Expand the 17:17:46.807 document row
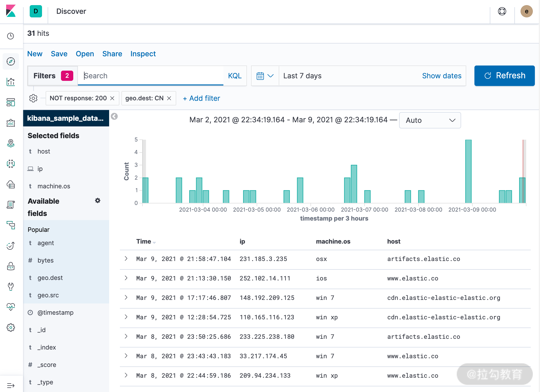Viewport: 540px width, 392px height. [126, 298]
